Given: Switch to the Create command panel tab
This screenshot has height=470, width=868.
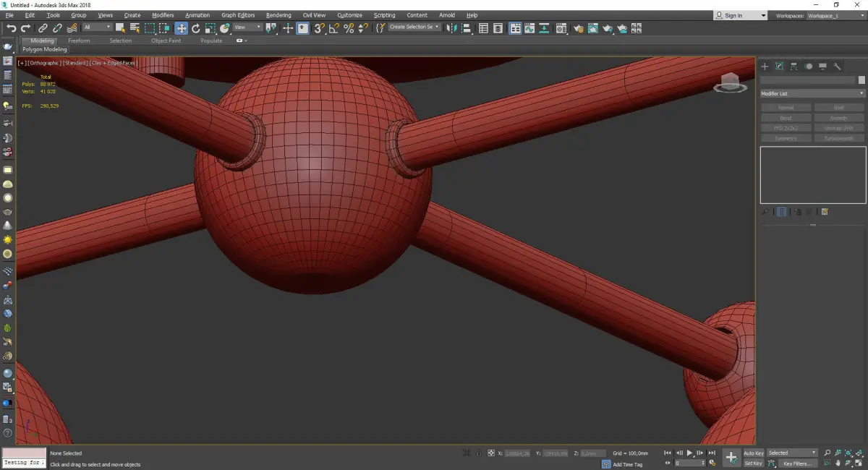Looking at the screenshot, I should coord(765,67).
